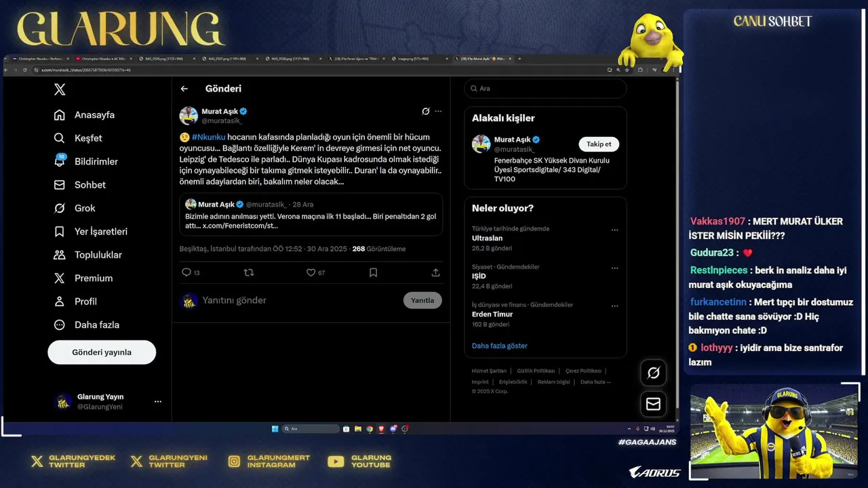Open Yer İşaretleri bookmarks
Viewport: 868px width, 488px height.
tap(91, 232)
